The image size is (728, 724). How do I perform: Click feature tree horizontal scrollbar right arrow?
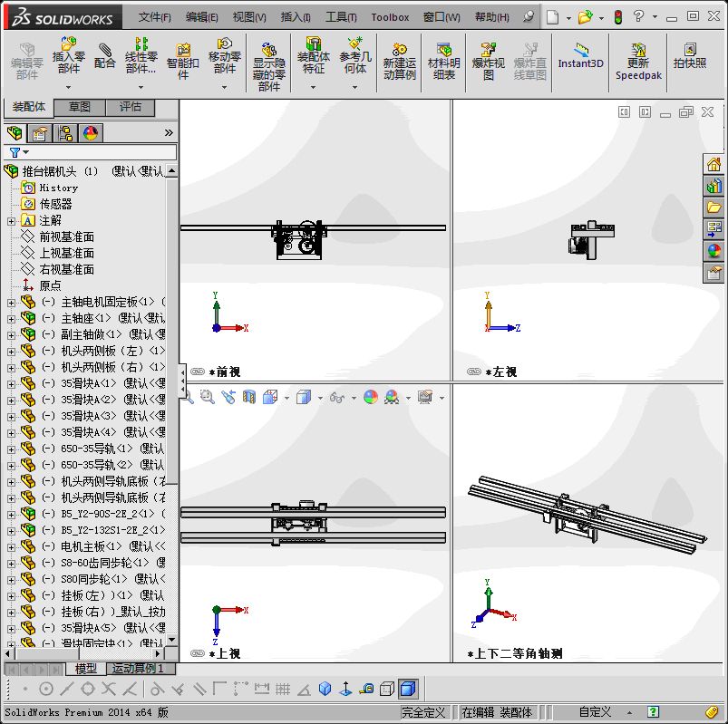[x=159, y=653]
